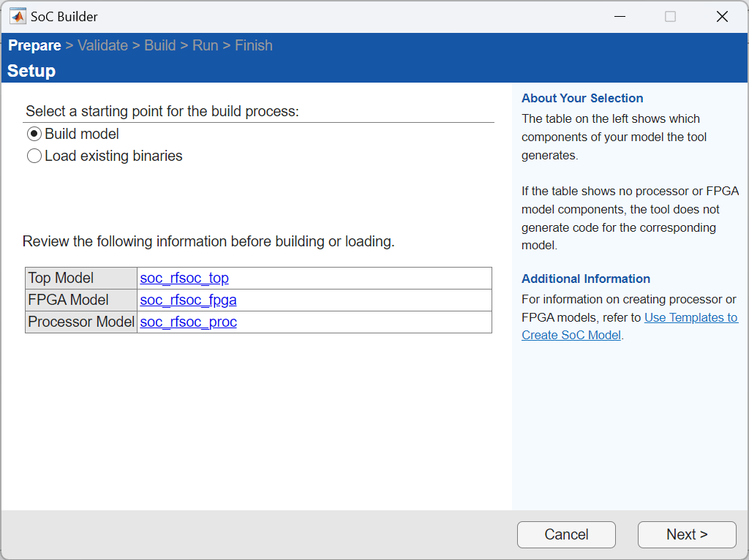This screenshot has height=560, width=749.
Task: Cancel the SoC Builder wizard
Action: click(566, 534)
